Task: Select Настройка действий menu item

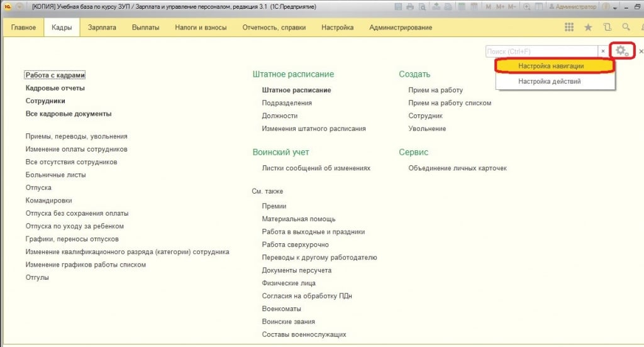Action: click(x=549, y=81)
